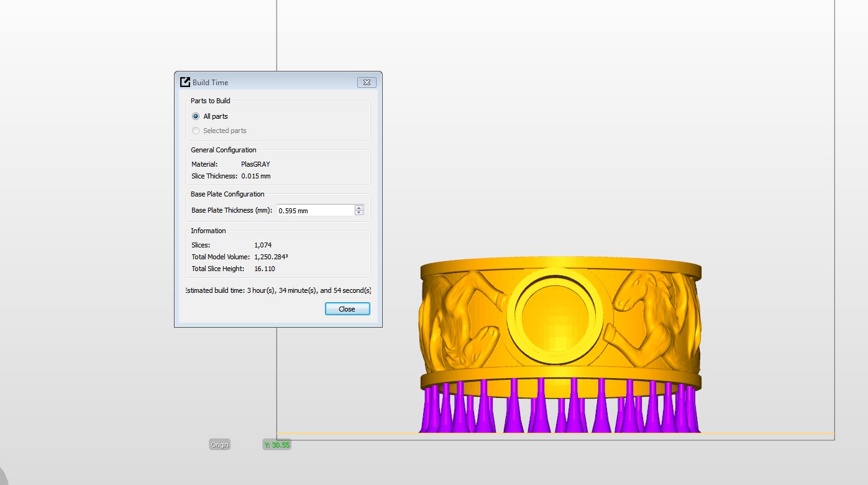Click the Build Time dialog title icon

(x=185, y=82)
